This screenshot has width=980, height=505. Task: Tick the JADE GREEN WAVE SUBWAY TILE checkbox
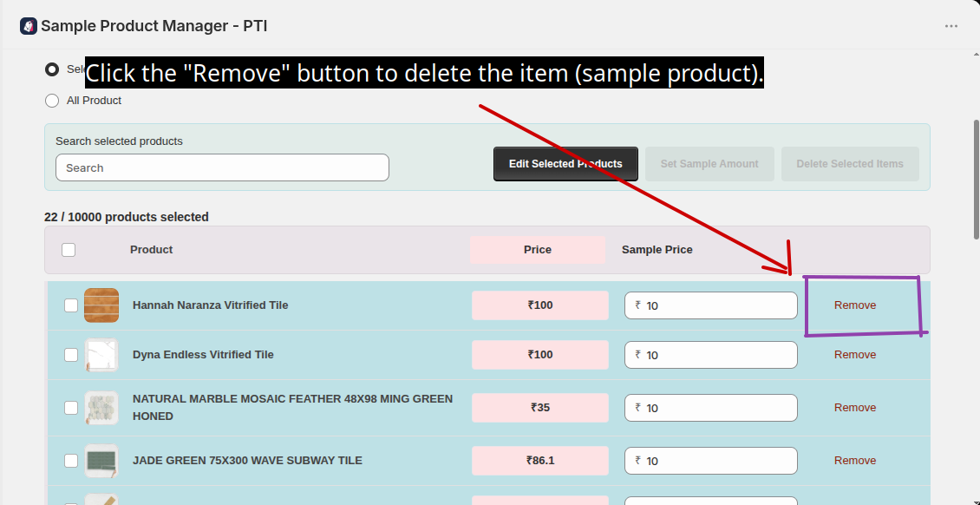pyautogui.click(x=71, y=461)
